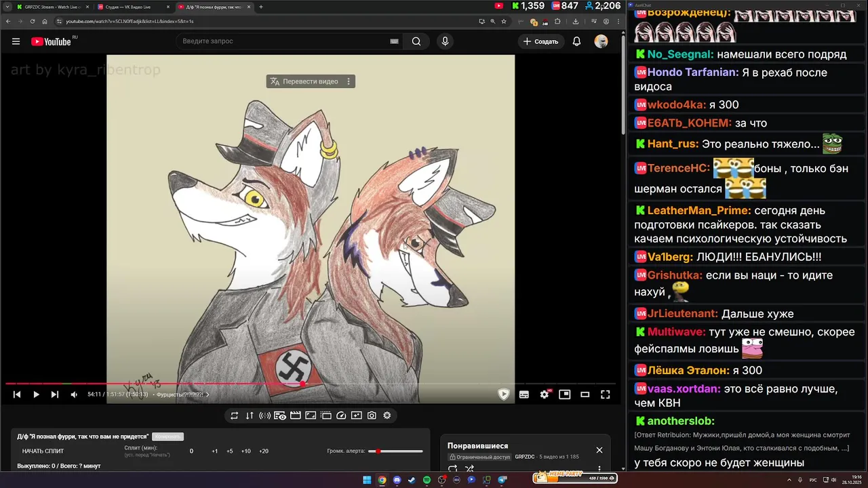Open translate options three-dot menu
This screenshot has height=488, width=868.
tap(349, 81)
